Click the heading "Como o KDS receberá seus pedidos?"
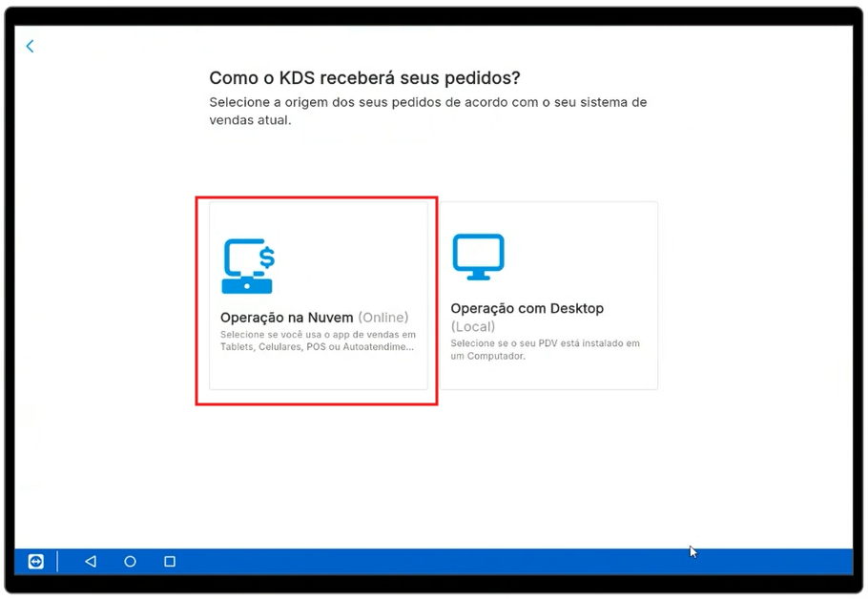Screen dimensions: 868x599 click(364, 78)
